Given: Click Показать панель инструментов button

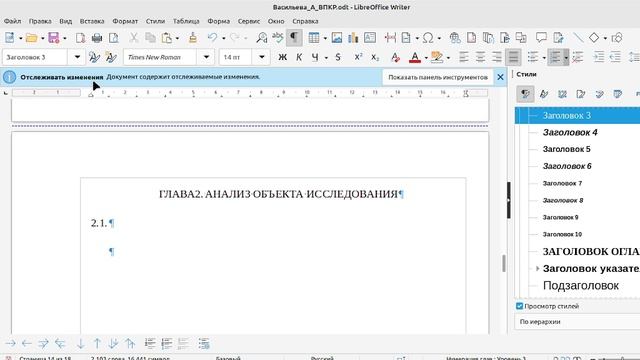Looking at the screenshot, I should [438, 77].
